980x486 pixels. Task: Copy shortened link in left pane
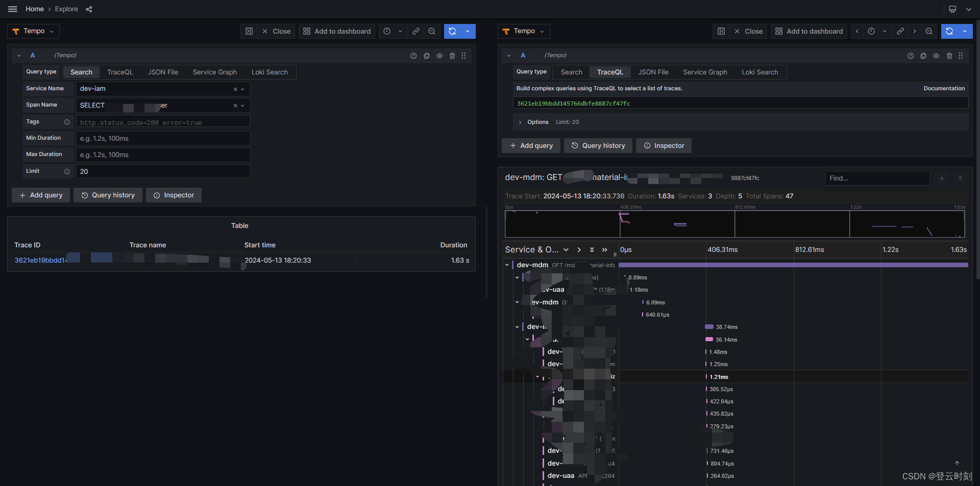pos(416,31)
